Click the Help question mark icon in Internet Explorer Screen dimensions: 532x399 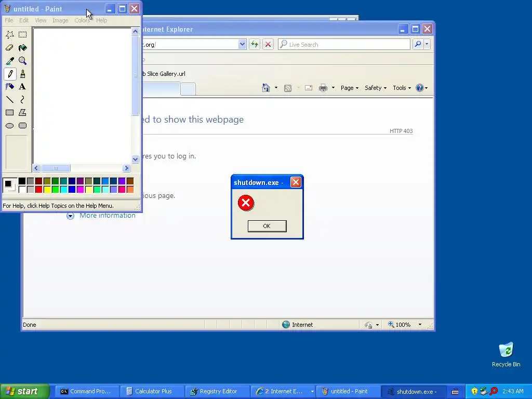[x=420, y=88]
